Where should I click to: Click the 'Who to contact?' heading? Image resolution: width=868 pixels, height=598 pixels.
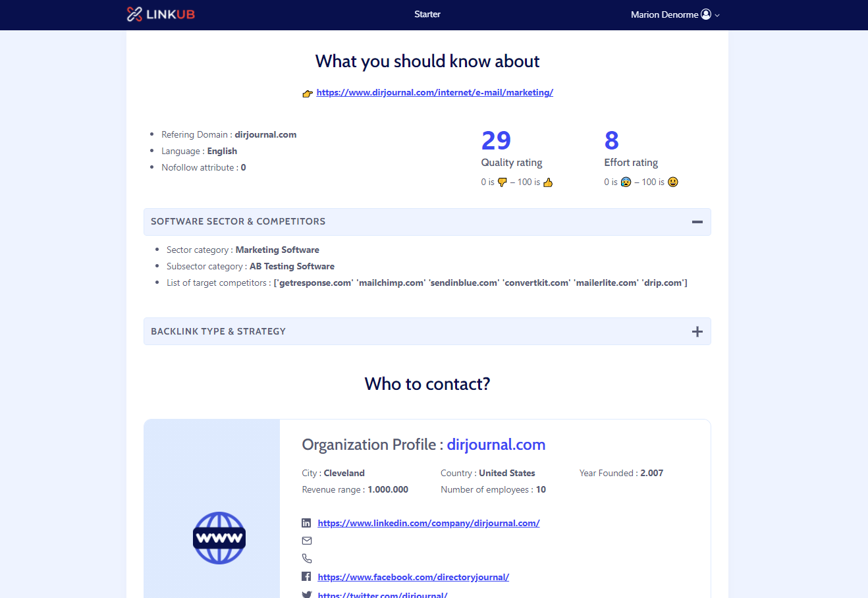pyautogui.click(x=427, y=384)
